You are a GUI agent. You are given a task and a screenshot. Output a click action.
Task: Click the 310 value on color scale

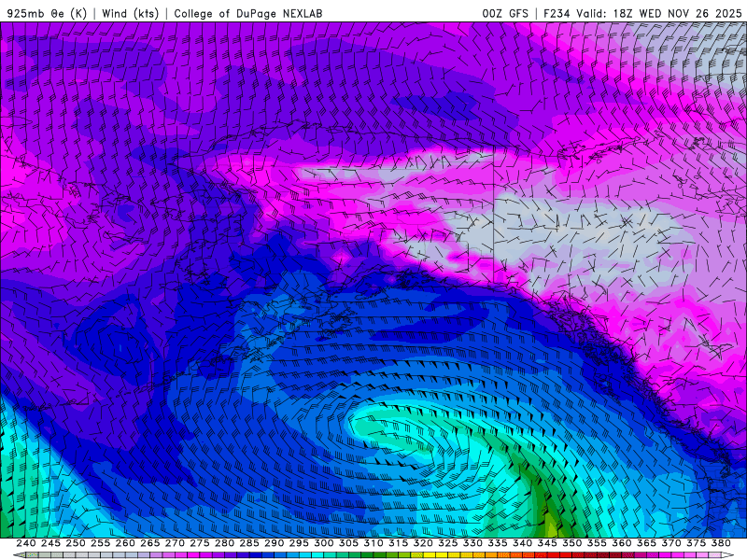373,543
